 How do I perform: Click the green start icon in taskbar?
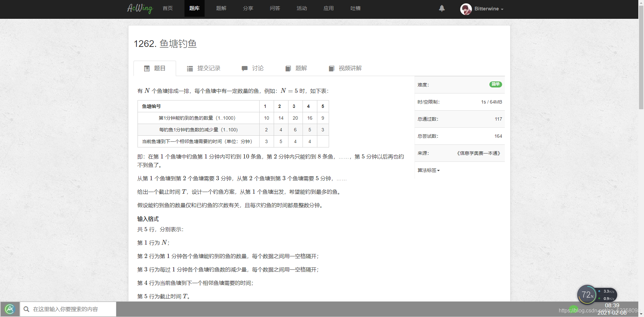(10, 309)
